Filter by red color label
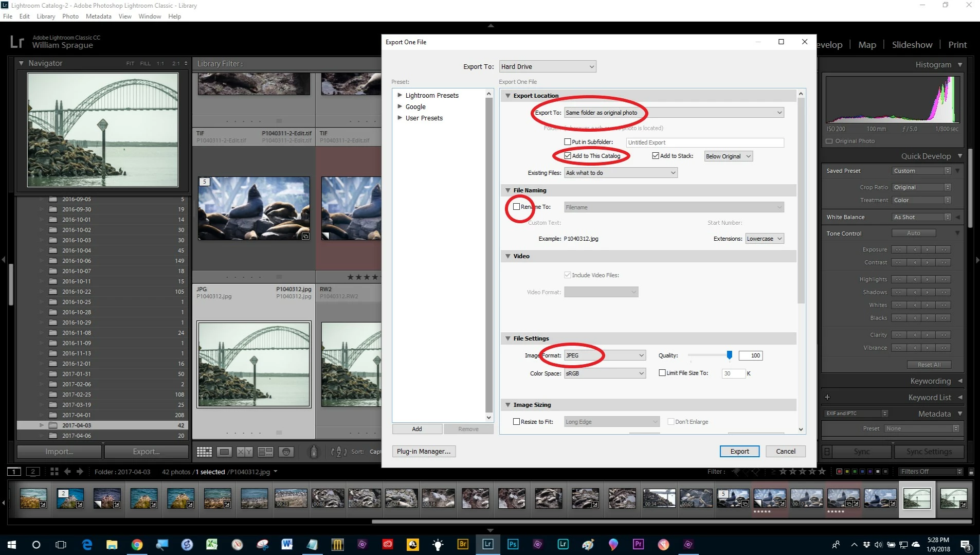This screenshot has width=980, height=555. pos(839,471)
